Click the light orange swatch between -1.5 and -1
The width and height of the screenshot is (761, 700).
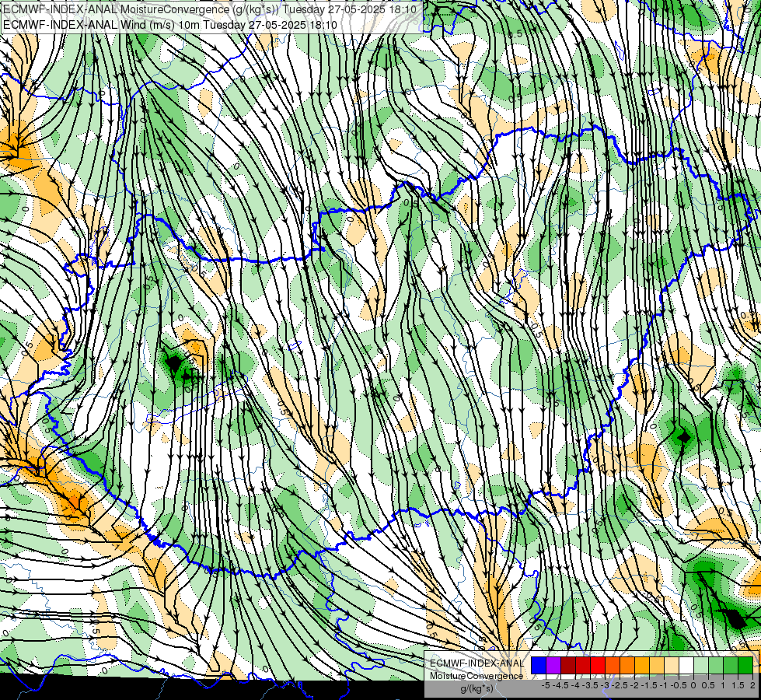pyautogui.click(x=657, y=665)
